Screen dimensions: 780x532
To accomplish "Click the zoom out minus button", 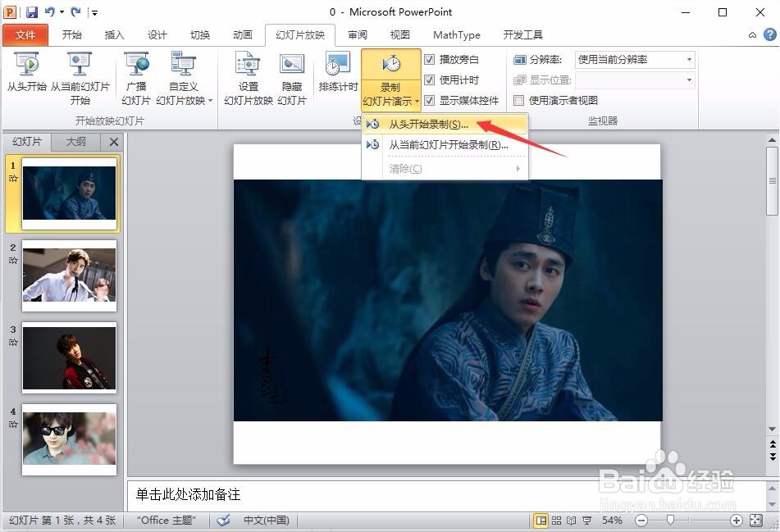I will point(641,521).
